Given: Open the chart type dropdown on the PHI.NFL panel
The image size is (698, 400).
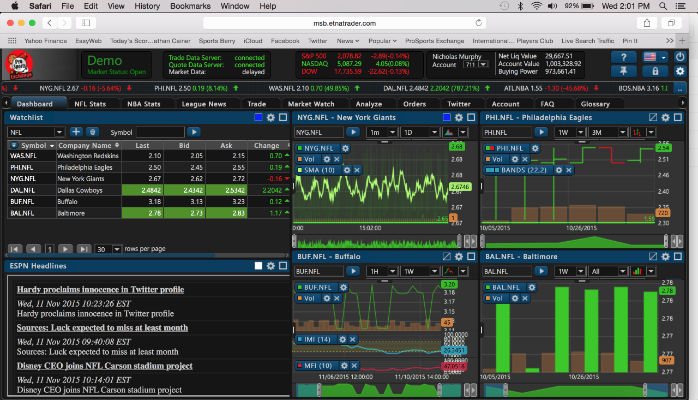Looking at the screenshot, I should [x=651, y=132].
